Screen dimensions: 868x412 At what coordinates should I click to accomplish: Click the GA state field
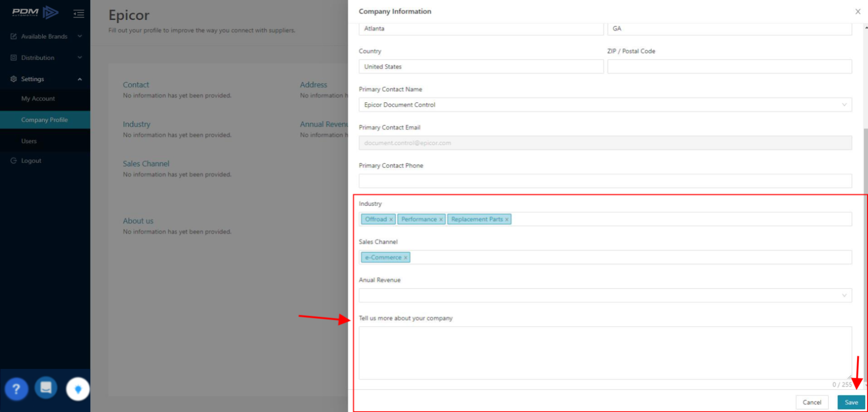coord(730,29)
